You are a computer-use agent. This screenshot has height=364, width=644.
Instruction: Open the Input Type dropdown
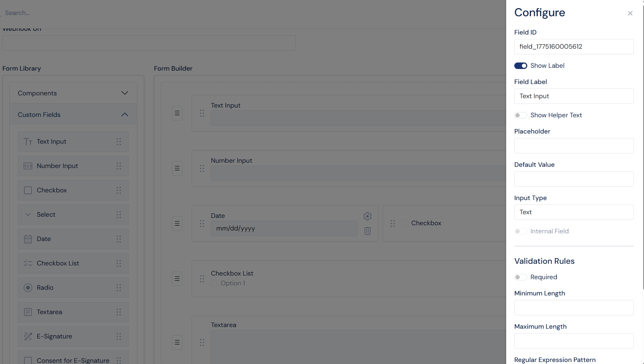573,212
